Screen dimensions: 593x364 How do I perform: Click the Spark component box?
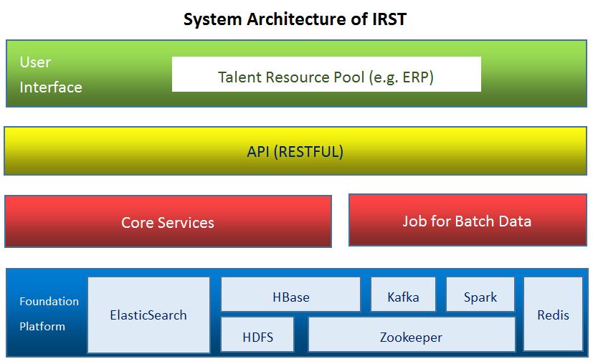click(480, 297)
